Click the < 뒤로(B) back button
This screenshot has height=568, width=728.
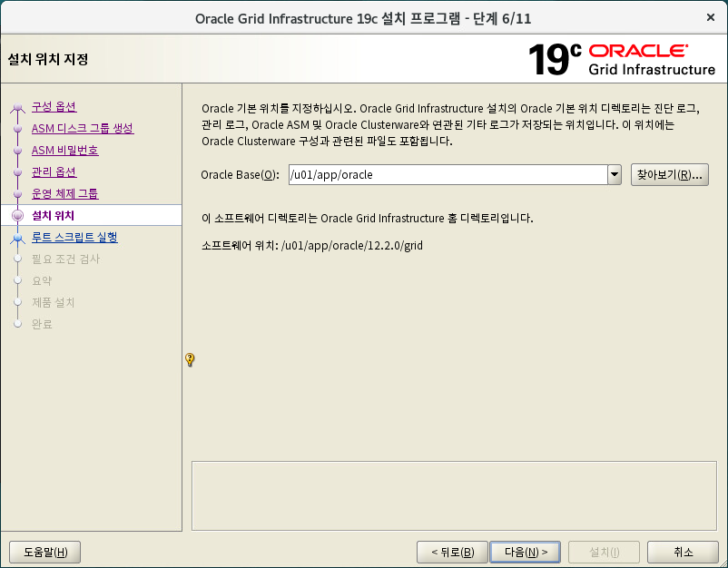(x=452, y=553)
